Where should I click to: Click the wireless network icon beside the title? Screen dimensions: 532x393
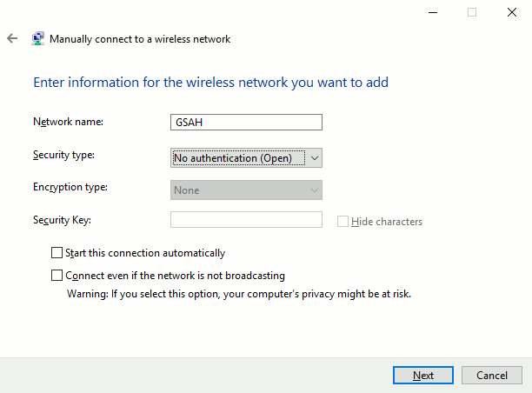tap(38, 39)
